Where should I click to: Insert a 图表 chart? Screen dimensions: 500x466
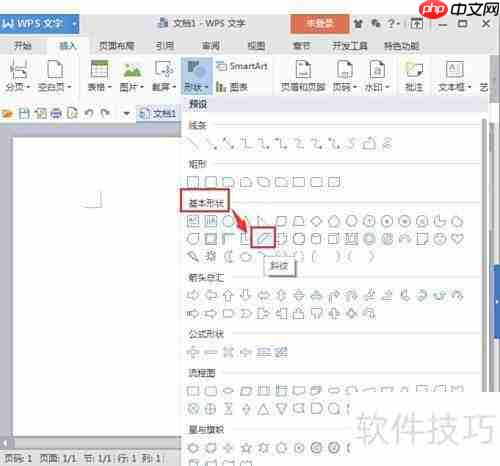click(x=232, y=87)
